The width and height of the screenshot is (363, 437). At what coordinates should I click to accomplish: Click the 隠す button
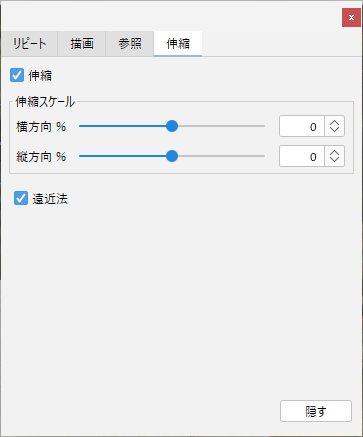click(x=316, y=411)
